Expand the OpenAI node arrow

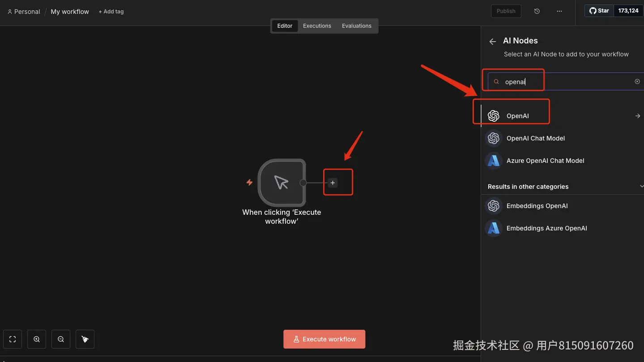(638, 116)
